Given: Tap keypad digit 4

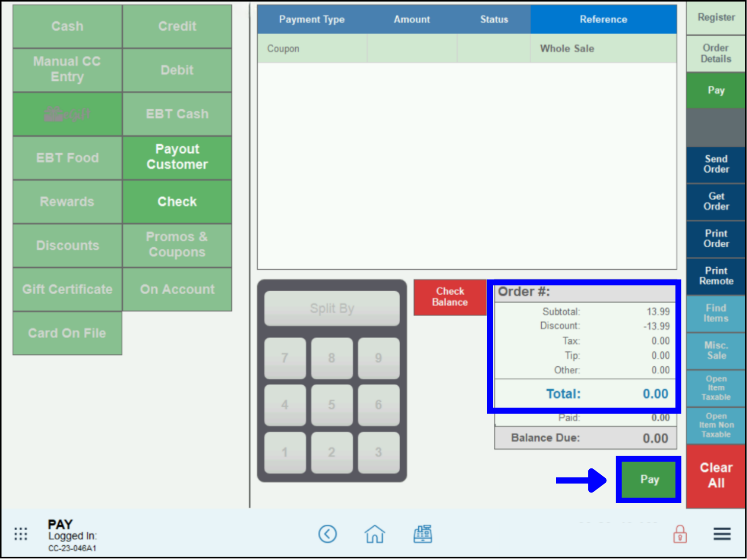Looking at the screenshot, I should pos(285,405).
